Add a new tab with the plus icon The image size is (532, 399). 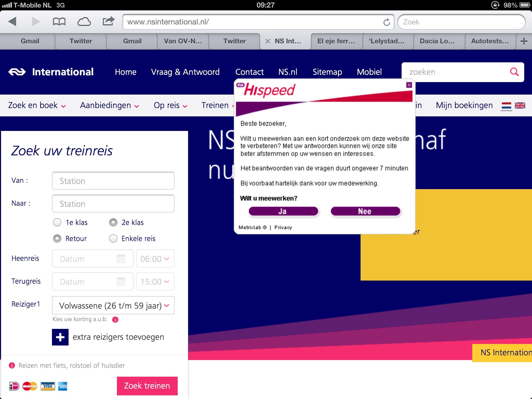coord(524,41)
